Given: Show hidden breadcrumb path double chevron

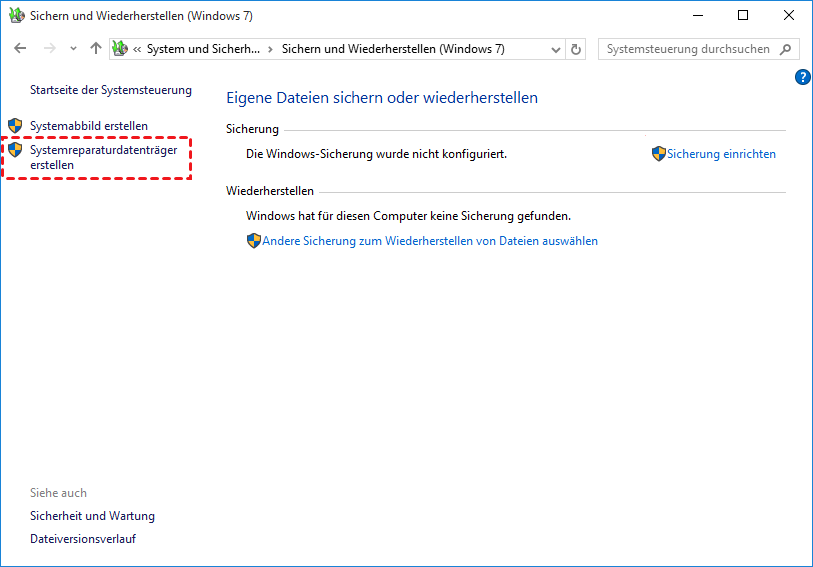Looking at the screenshot, I should click(137, 50).
